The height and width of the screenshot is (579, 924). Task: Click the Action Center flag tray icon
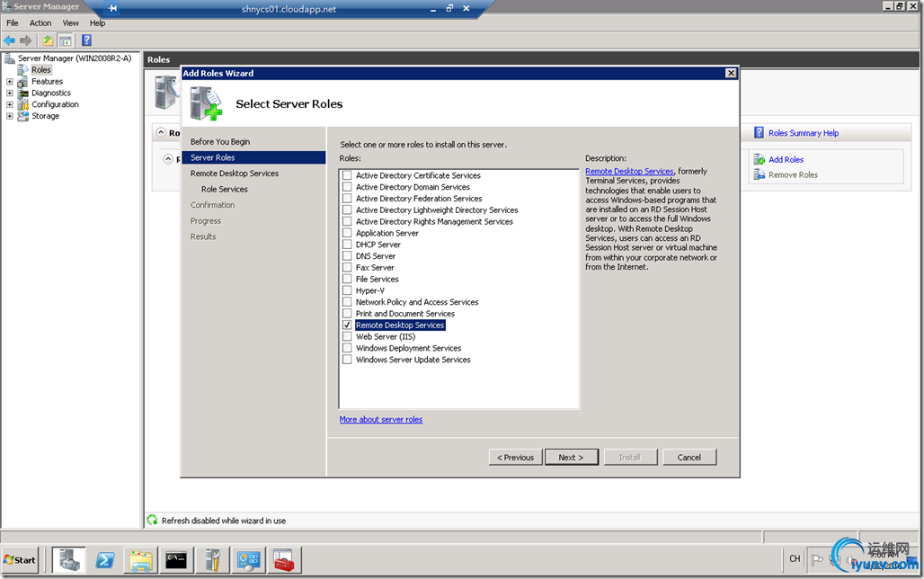point(817,559)
